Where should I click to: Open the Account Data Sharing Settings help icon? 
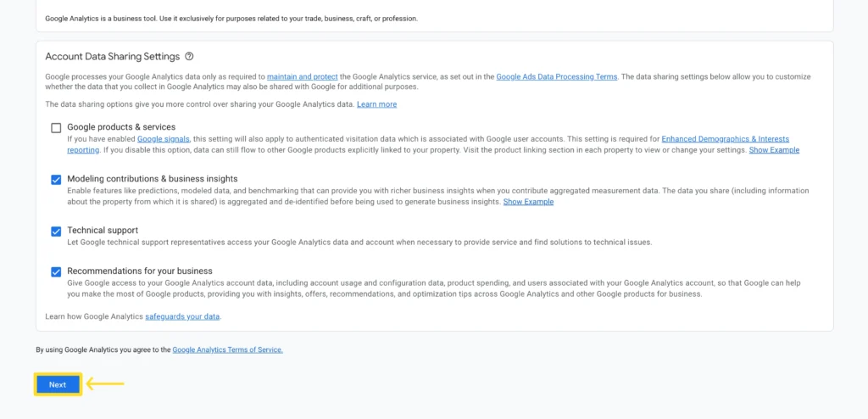[189, 57]
